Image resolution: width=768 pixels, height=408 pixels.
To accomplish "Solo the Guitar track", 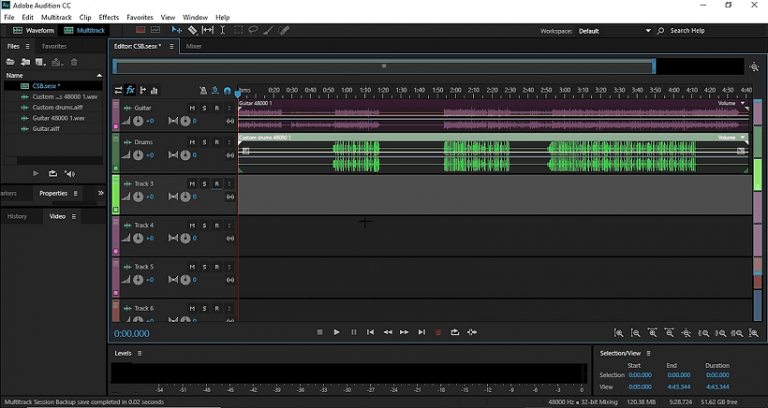I will 204,108.
